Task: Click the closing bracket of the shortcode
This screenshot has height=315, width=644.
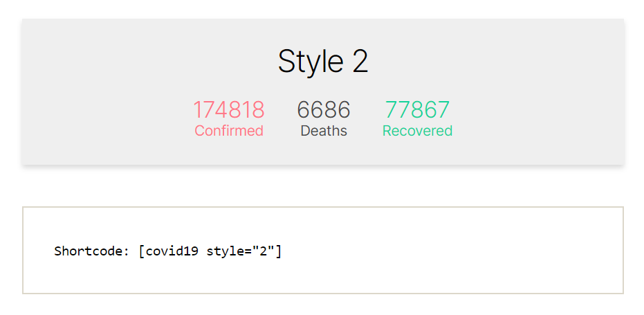Action: click(x=279, y=251)
